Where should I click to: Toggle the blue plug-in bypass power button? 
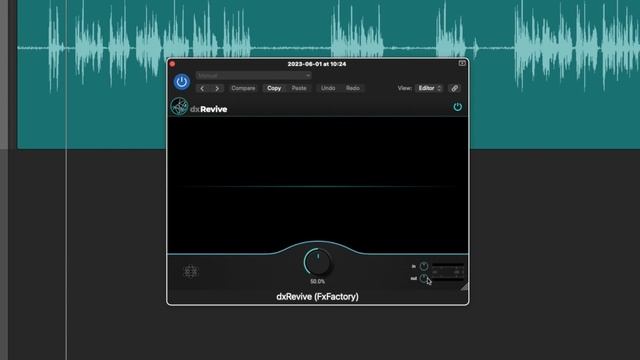tap(182, 82)
